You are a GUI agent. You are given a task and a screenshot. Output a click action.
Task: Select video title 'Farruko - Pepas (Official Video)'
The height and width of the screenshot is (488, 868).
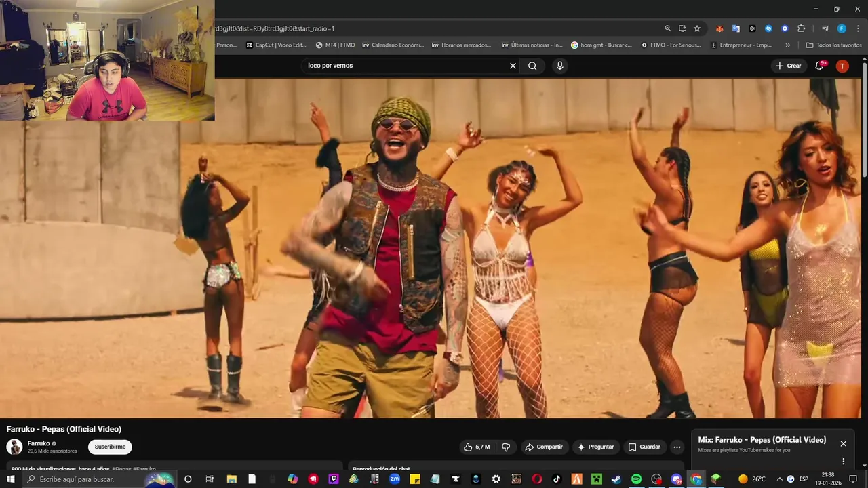[x=64, y=429]
